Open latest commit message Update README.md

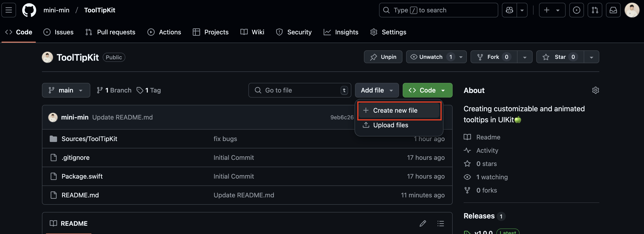pos(123,117)
